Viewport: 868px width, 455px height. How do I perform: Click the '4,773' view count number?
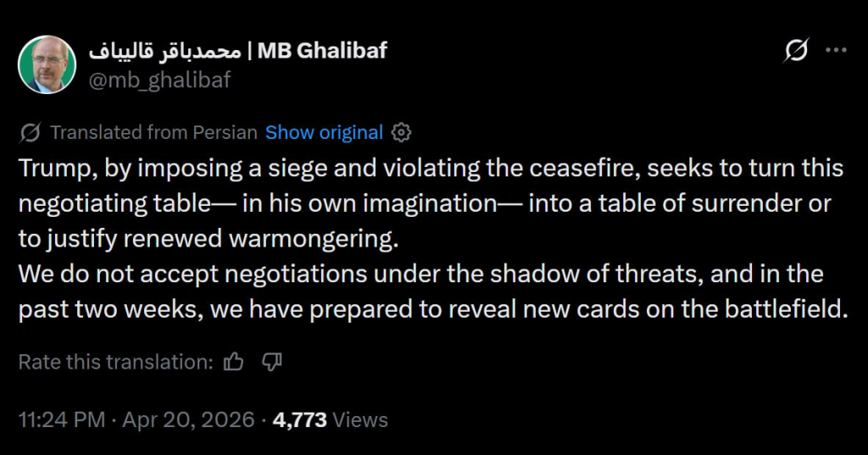(x=299, y=419)
